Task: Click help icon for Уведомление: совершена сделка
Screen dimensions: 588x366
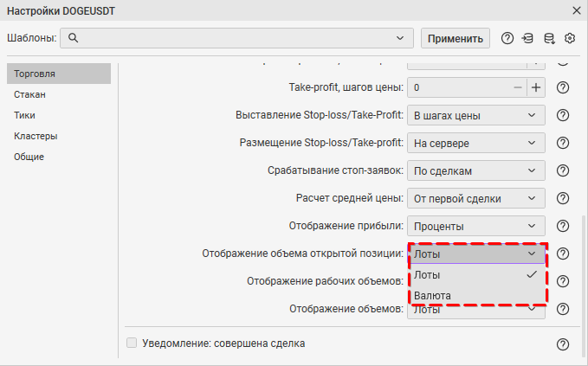Action: click(x=562, y=344)
